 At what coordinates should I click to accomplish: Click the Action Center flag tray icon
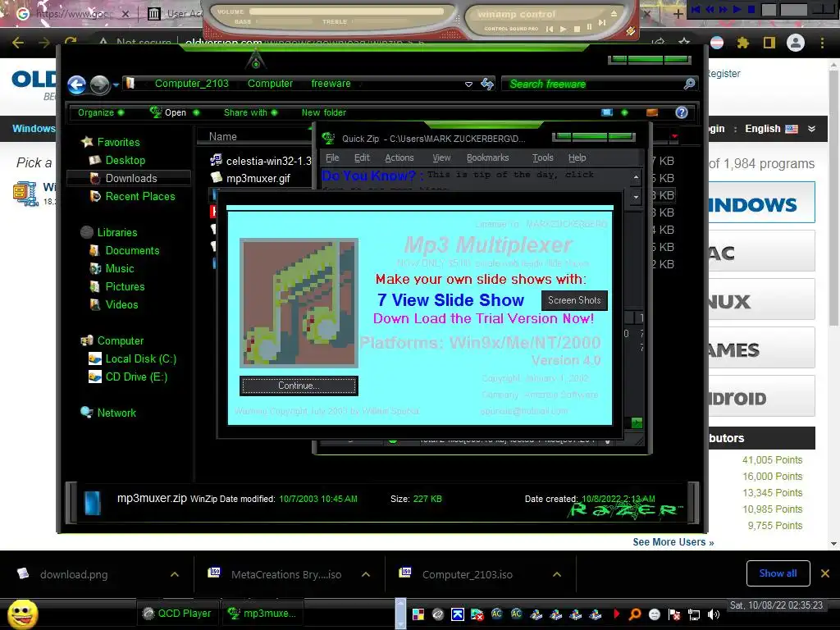(674, 614)
